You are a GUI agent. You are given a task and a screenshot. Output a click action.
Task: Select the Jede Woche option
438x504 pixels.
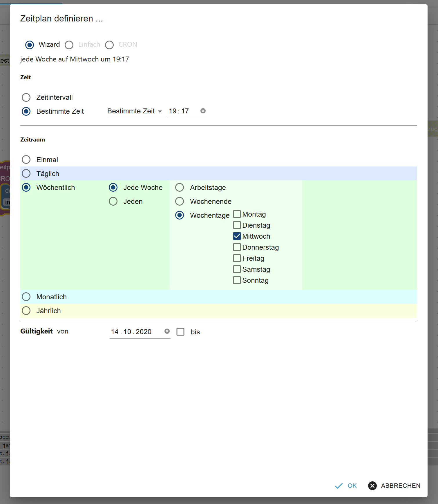[x=113, y=187]
